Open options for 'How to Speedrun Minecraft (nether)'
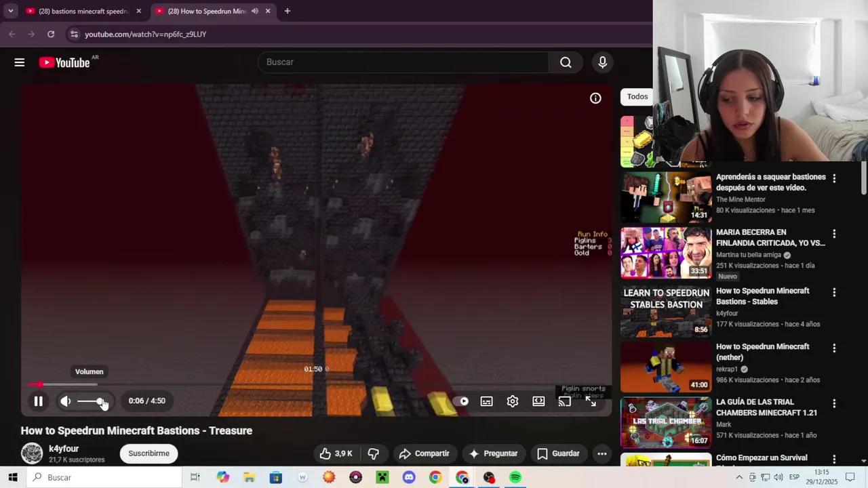Screen dimensions: 868x488 [834, 348]
